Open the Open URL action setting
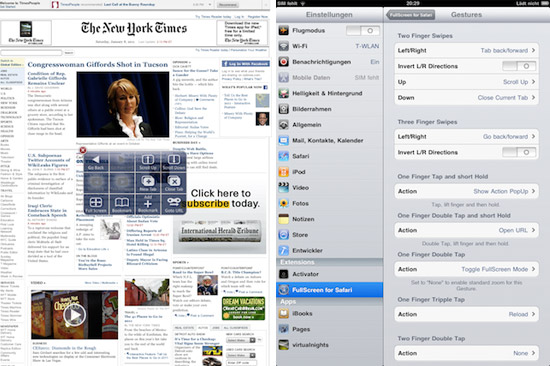550x366 pixels. tap(466, 230)
